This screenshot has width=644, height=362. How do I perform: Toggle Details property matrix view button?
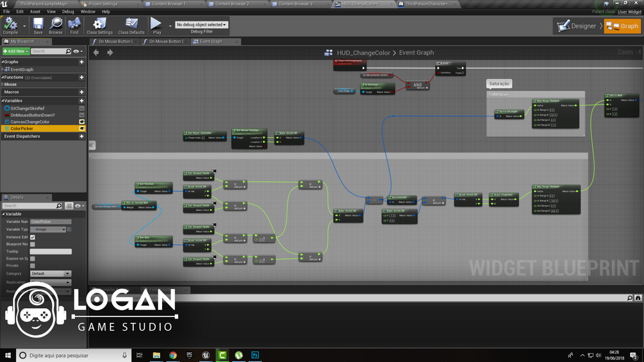[69, 206]
